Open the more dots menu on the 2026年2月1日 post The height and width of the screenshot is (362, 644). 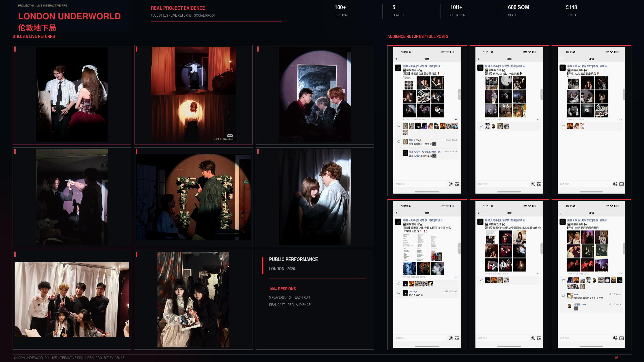coord(621,119)
